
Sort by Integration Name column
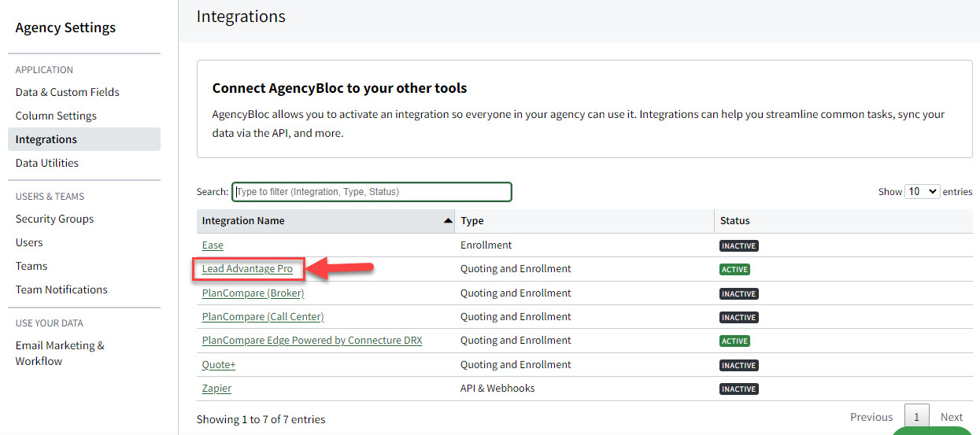pyautogui.click(x=326, y=221)
